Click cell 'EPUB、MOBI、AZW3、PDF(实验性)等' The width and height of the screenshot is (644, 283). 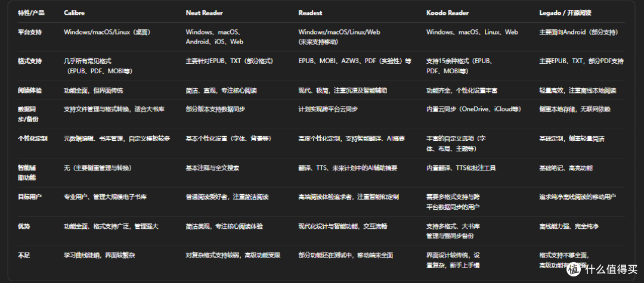(355, 61)
